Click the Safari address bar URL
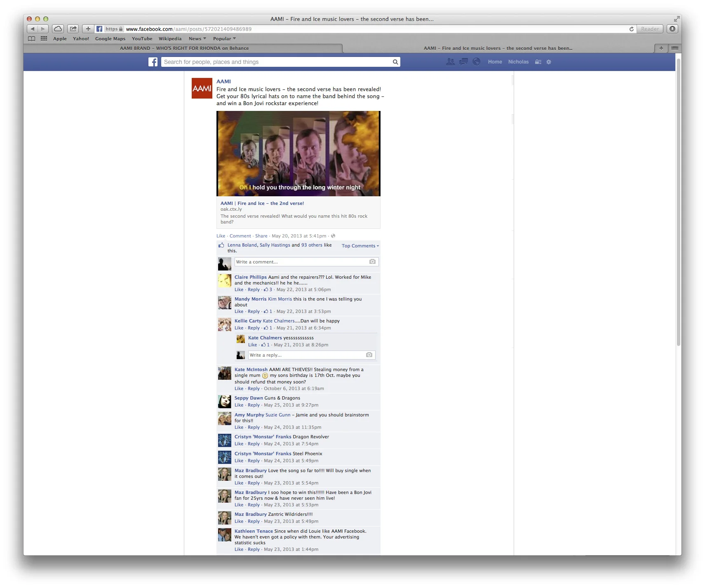Image resolution: width=705 pixels, height=588 pixels. (x=188, y=29)
